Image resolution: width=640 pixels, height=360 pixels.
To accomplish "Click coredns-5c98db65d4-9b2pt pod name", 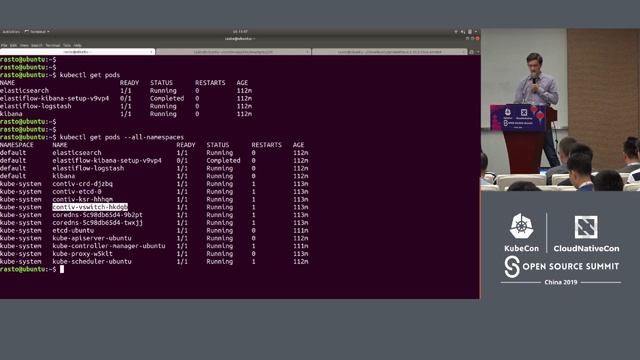I will (98, 215).
